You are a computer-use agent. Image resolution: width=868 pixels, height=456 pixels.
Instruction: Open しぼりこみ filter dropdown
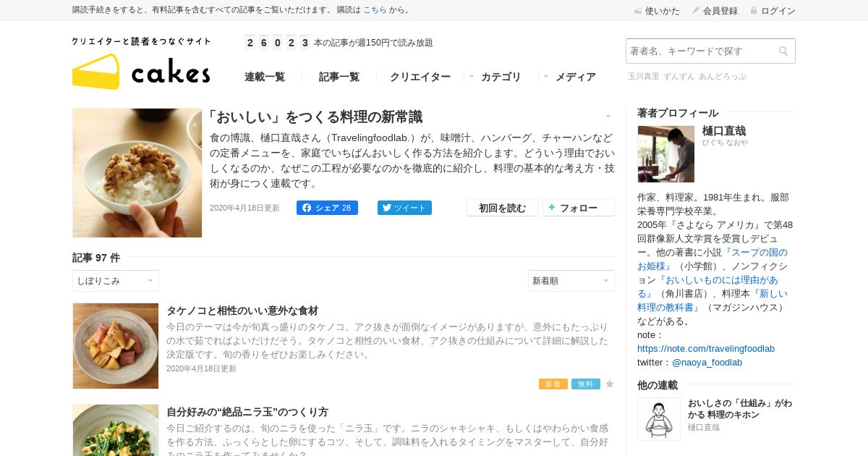tap(116, 281)
